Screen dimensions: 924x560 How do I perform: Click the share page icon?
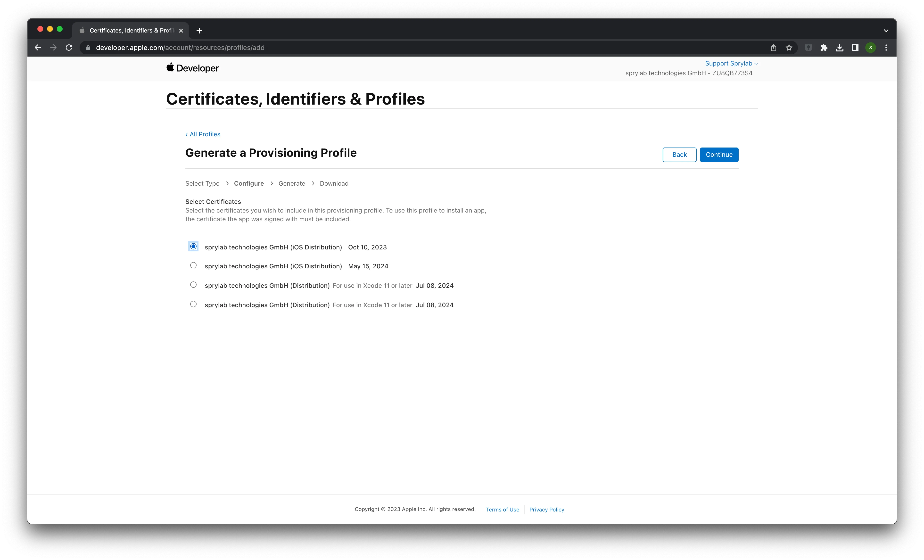[773, 48]
